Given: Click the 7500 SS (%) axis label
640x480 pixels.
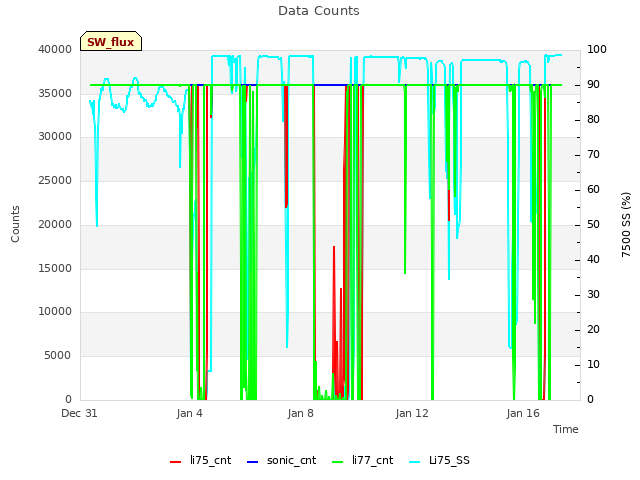Looking at the screenshot, I should (626, 224).
